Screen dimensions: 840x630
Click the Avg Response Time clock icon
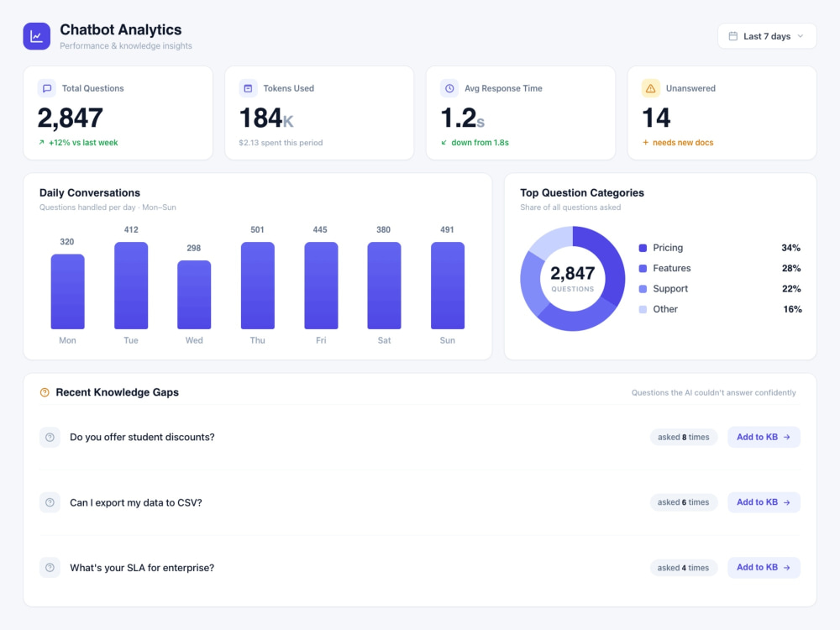tap(449, 88)
